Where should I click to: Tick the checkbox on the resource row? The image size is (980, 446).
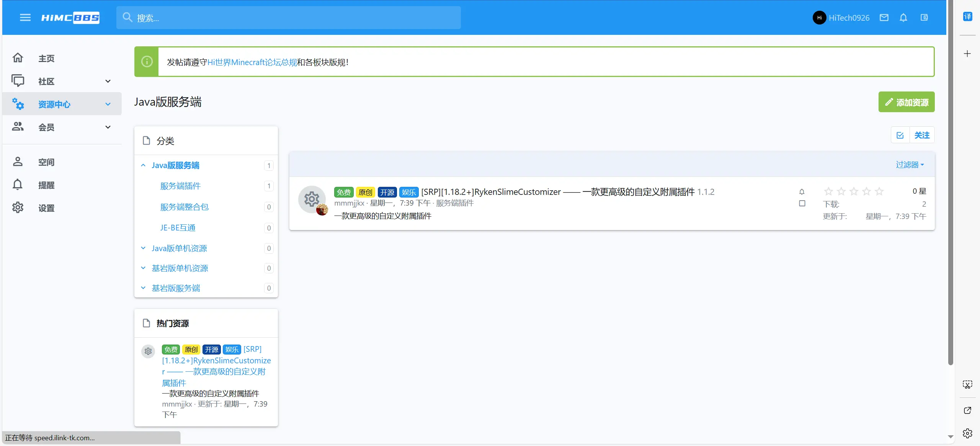[x=802, y=204]
